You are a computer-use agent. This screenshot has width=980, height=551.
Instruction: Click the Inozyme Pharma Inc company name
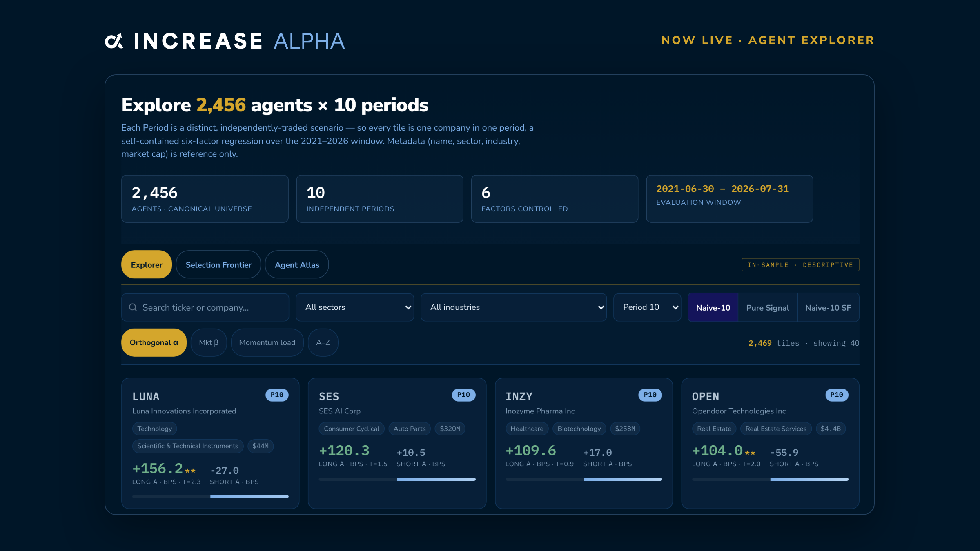[540, 411]
